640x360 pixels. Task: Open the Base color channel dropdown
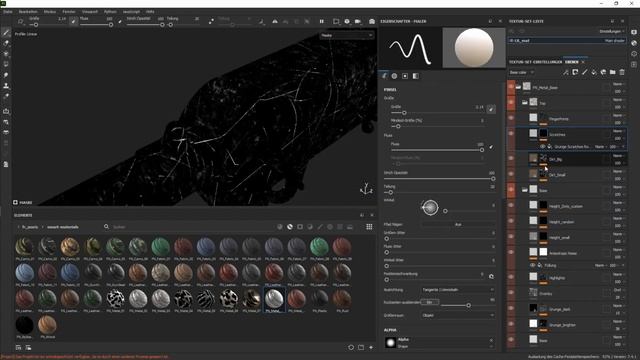pos(522,72)
